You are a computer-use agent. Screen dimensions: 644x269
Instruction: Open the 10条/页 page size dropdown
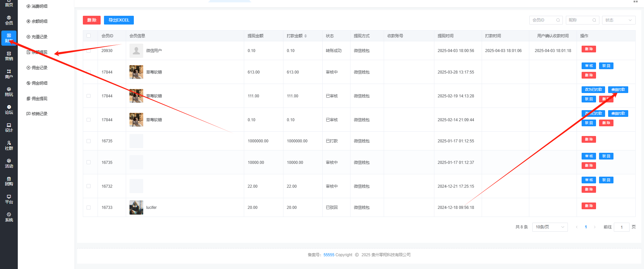(549, 227)
